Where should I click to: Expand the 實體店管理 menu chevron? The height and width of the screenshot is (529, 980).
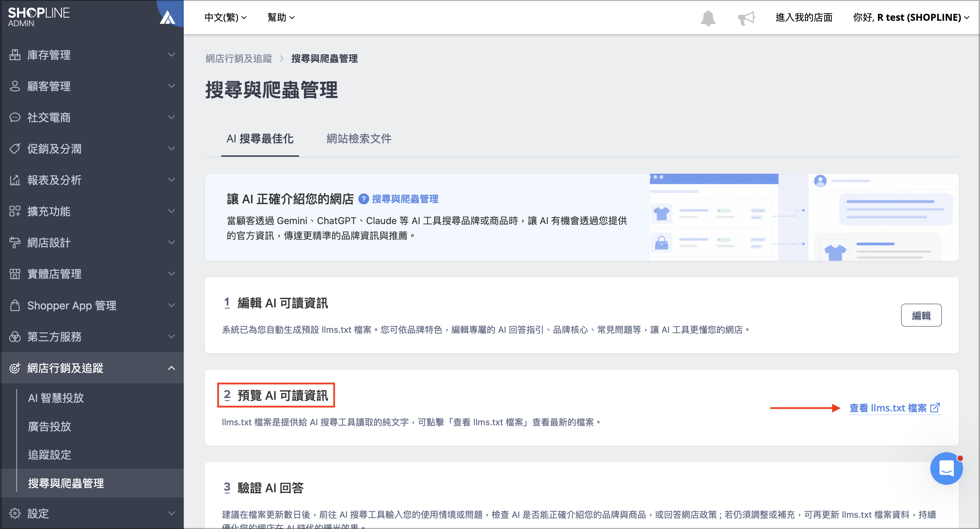171,274
